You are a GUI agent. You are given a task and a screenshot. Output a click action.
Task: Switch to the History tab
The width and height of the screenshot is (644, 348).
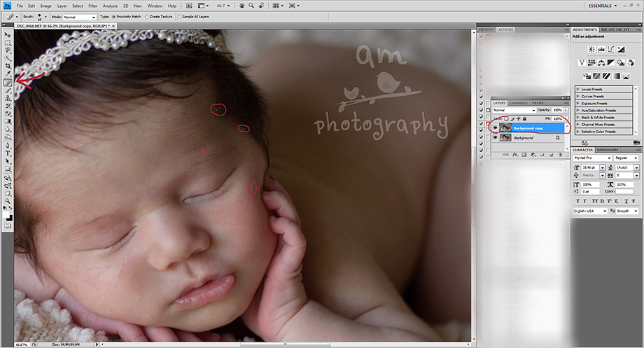(x=486, y=29)
